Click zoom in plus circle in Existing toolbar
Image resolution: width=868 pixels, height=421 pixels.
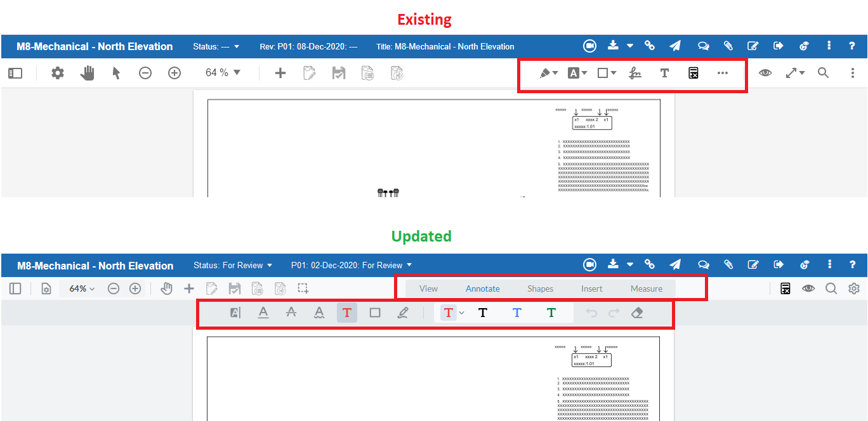click(174, 73)
